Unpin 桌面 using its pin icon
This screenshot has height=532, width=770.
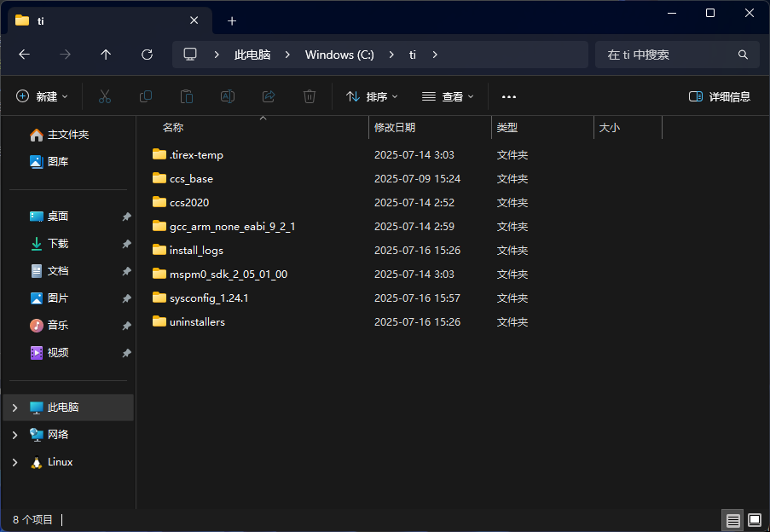point(126,217)
